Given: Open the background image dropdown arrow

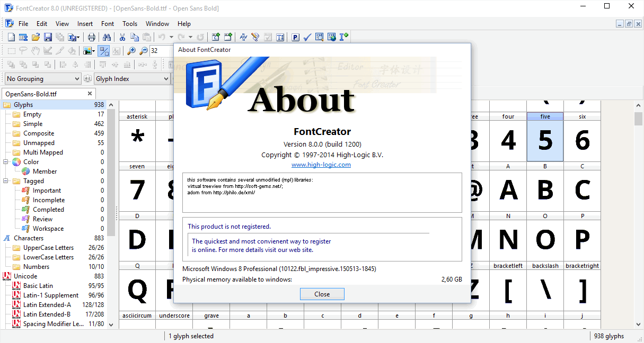Looking at the screenshot, I should click(94, 51).
